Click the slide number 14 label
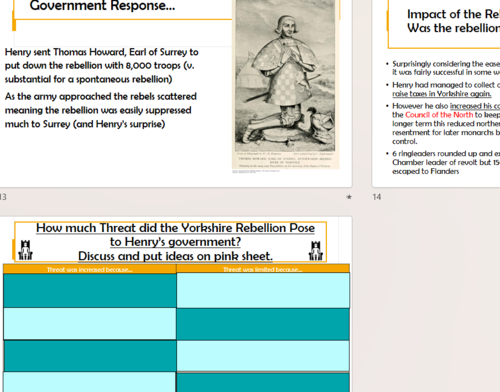 coord(377,197)
